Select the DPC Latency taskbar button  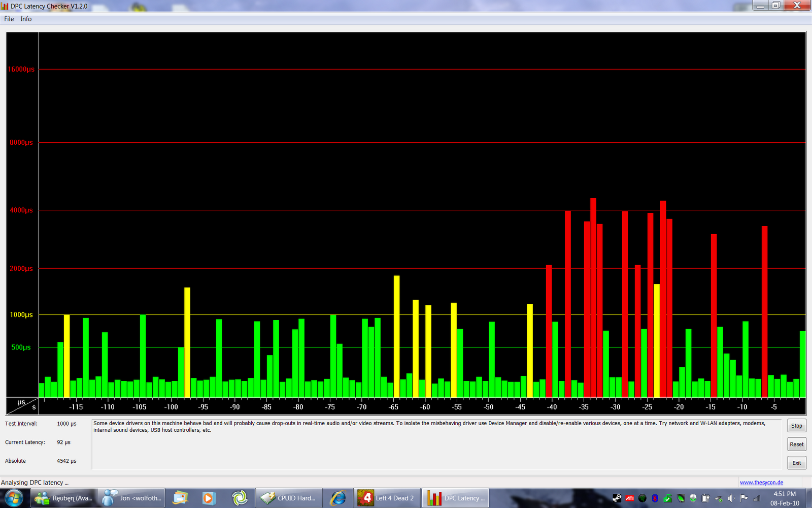click(x=456, y=498)
